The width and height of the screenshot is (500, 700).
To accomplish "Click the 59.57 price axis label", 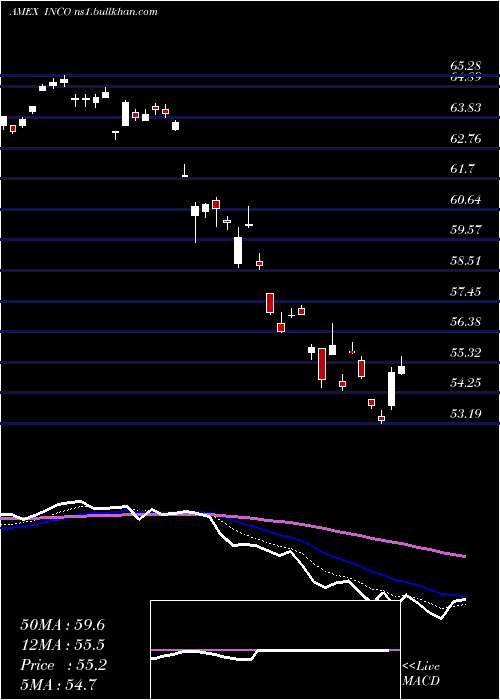I will click(466, 230).
